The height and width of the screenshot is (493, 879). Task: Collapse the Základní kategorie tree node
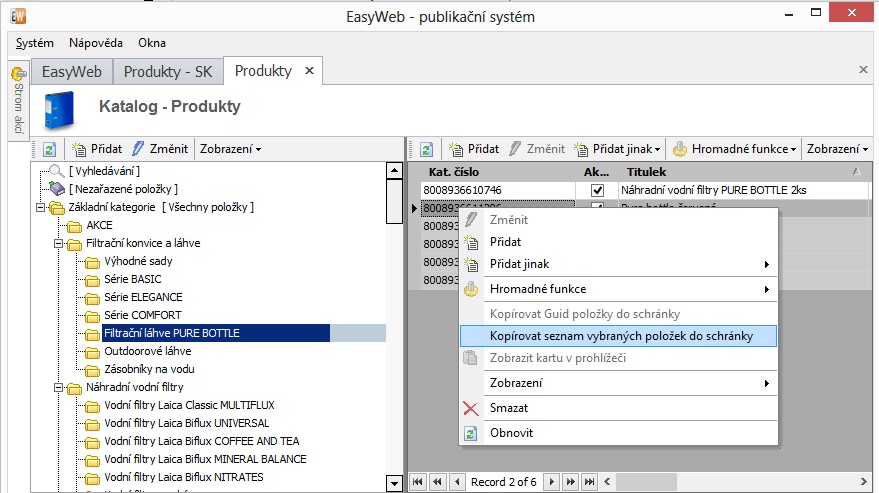(x=39, y=208)
